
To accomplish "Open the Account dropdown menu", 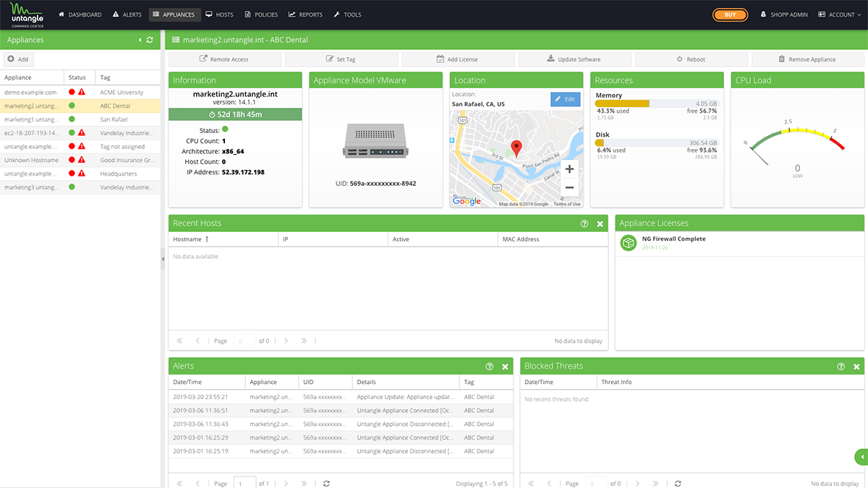I will point(839,14).
